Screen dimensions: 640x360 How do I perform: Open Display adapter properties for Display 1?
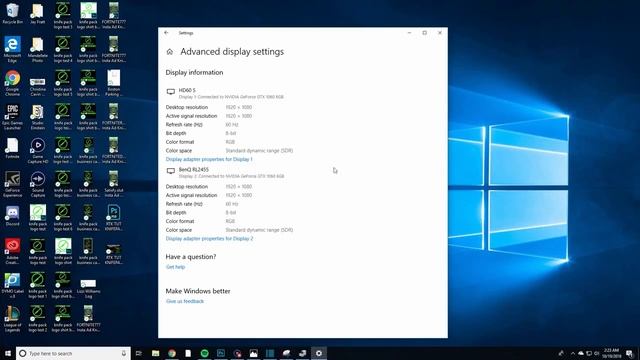coord(209,159)
